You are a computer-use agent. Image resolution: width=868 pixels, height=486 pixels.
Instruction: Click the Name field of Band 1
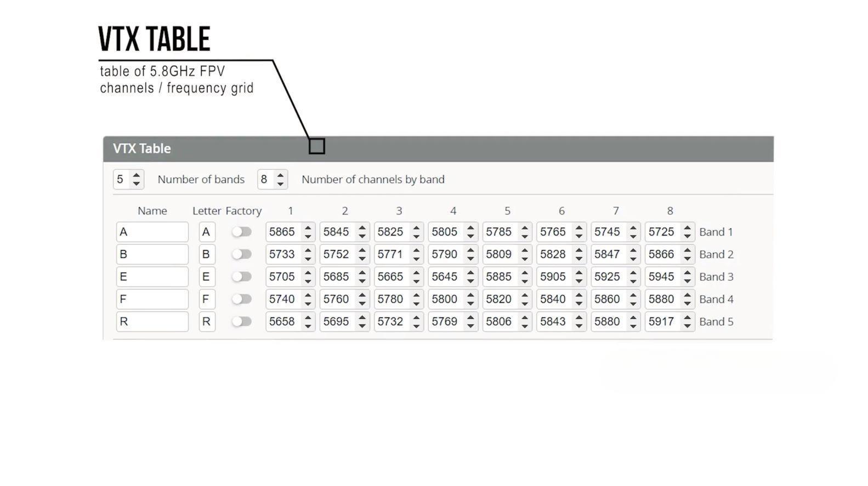pos(152,232)
